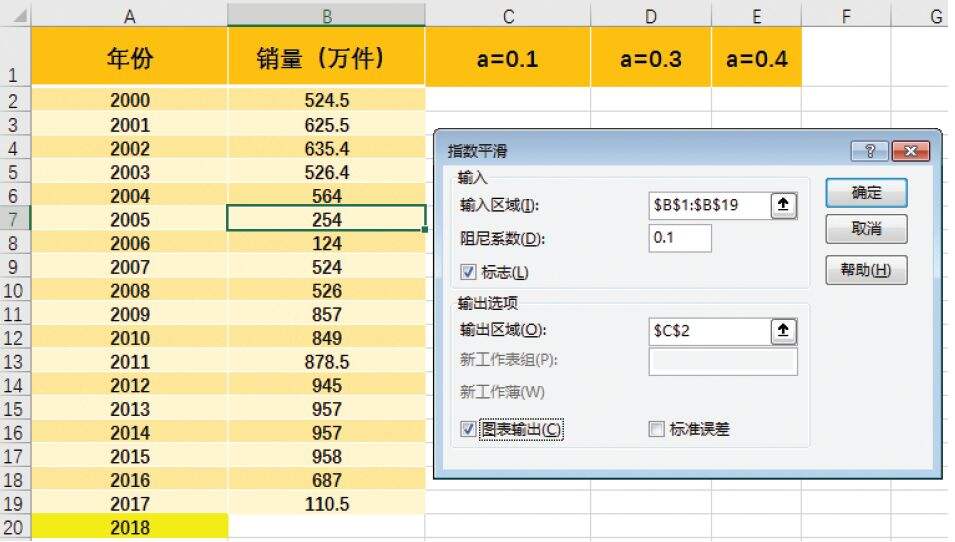
Task: Select the cell containing 564
Action: pyautogui.click(x=326, y=196)
